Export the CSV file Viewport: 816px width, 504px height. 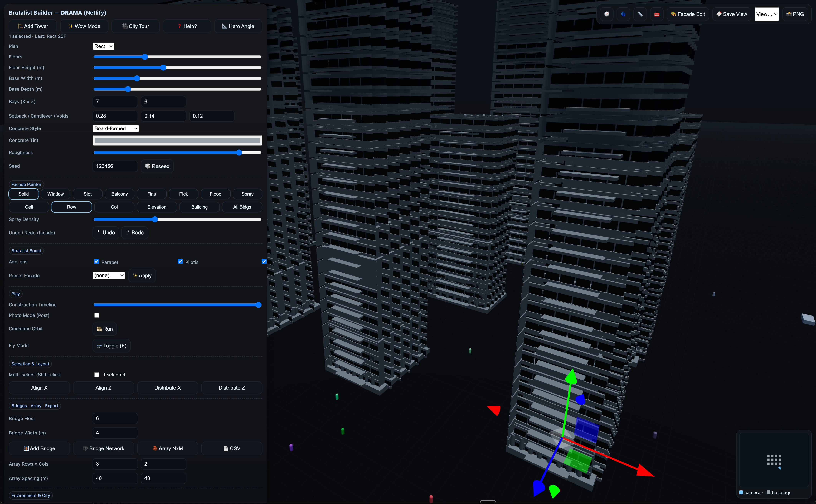[x=232, y=448]
